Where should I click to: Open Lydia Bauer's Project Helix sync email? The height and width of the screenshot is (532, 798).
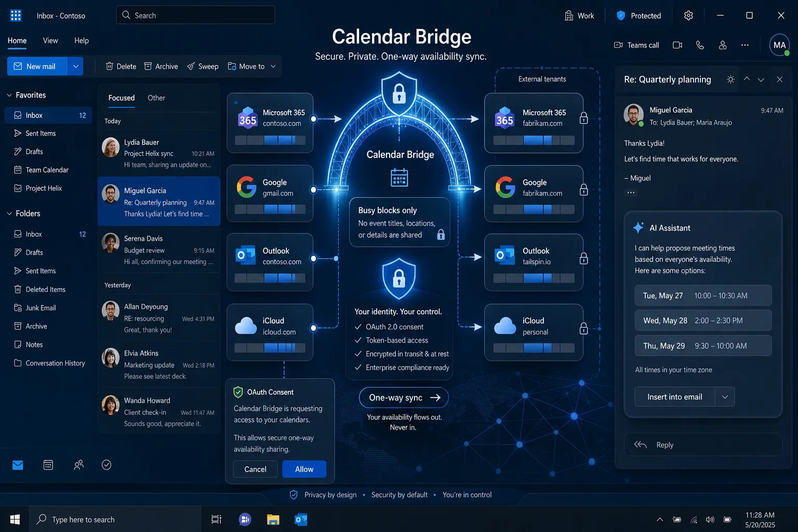pyautogui.click(x=159, y=153)
